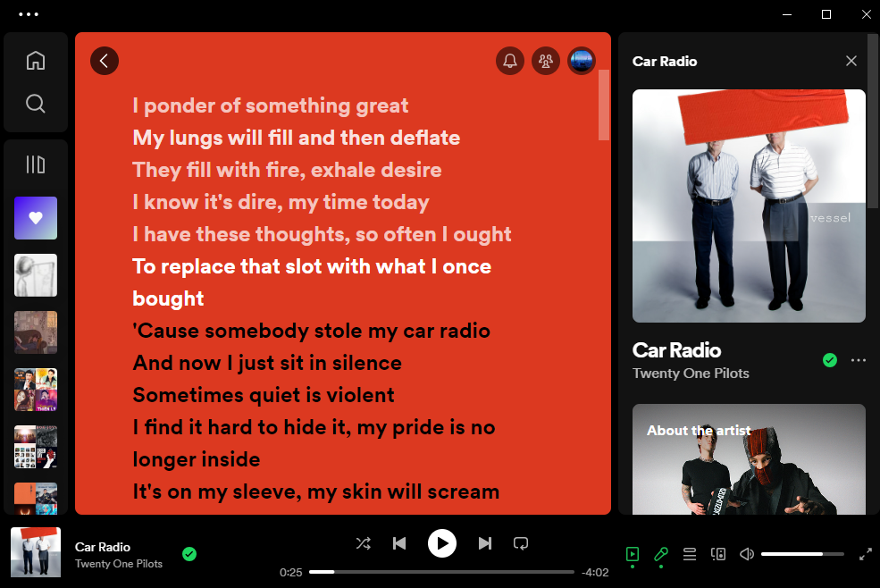The image size is (880, 588).
Task: Click the lyrics view scrollbar
Action: pyautogui.click(x=604, y=105)
